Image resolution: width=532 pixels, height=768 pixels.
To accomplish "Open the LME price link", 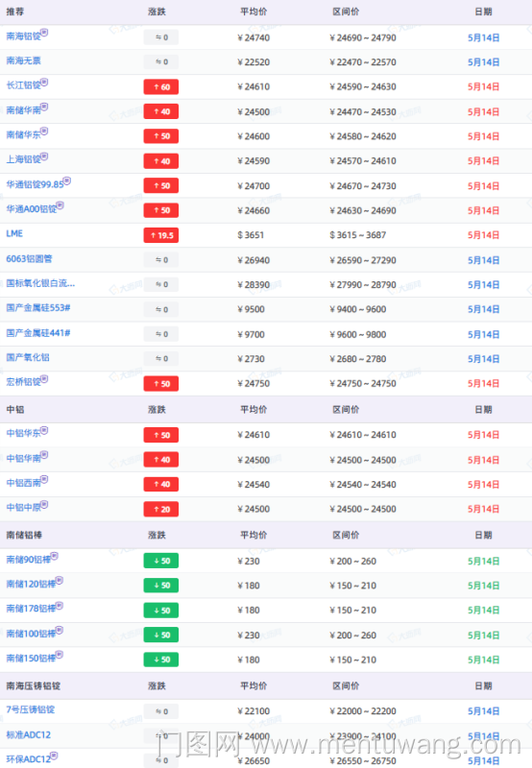I will [14, 233].
